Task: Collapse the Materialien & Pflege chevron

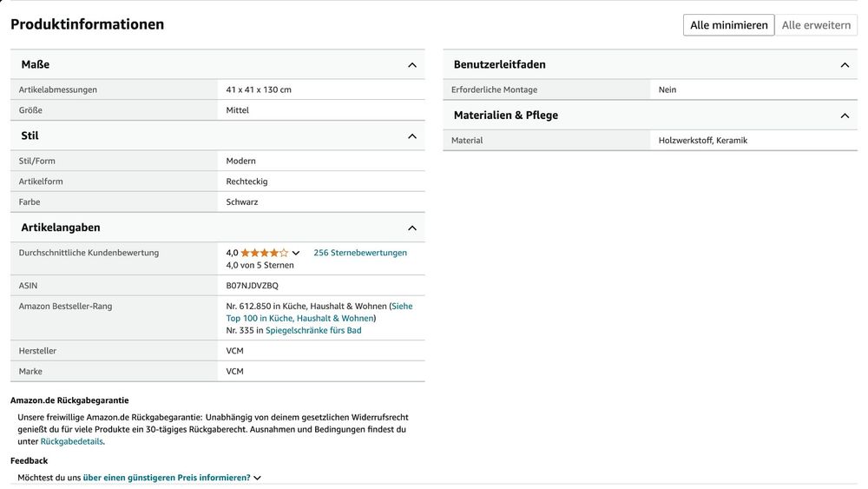Action: [x=845, y=116]
